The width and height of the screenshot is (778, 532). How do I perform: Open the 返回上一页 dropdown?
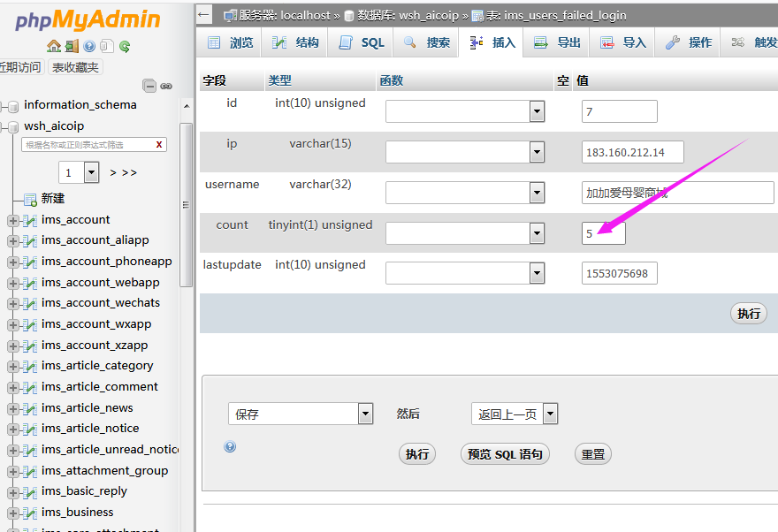[x=550, y=414]
